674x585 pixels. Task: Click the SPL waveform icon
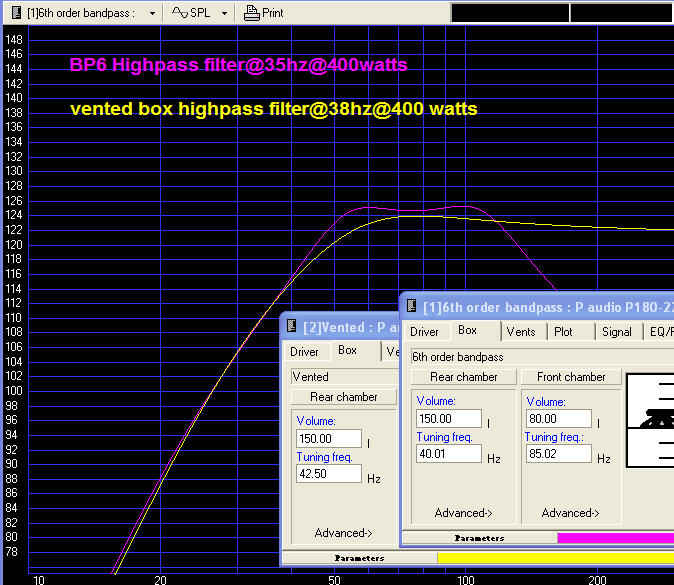coord(180,12)
